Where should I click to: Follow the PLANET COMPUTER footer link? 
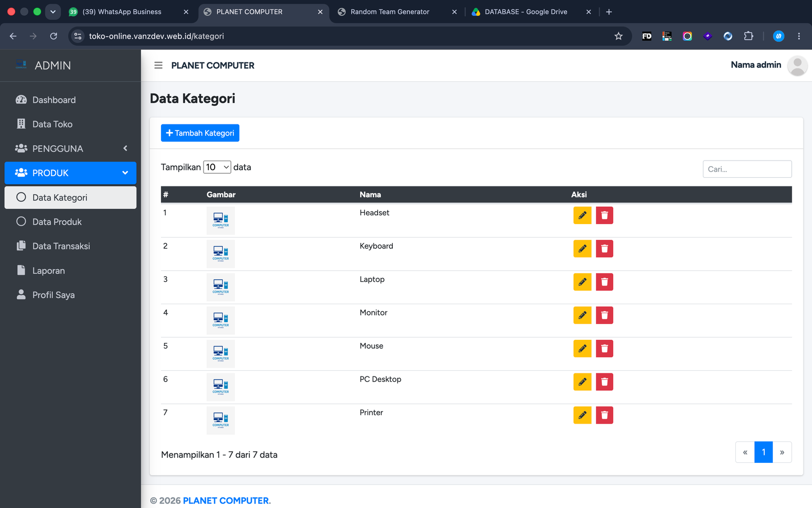pyautogui.click(x=226, y=501)
